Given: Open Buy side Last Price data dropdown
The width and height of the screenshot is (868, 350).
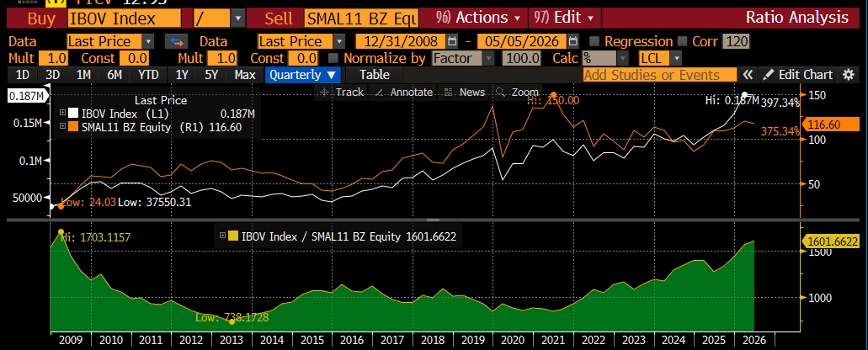Looking at the screenshot, I should coord(148,41).
